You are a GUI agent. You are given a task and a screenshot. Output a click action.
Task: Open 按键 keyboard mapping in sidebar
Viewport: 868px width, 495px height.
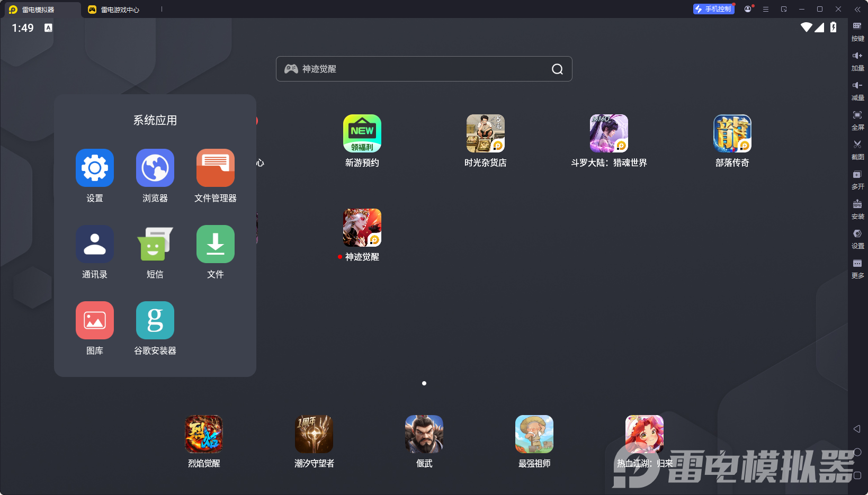point(857,32)
